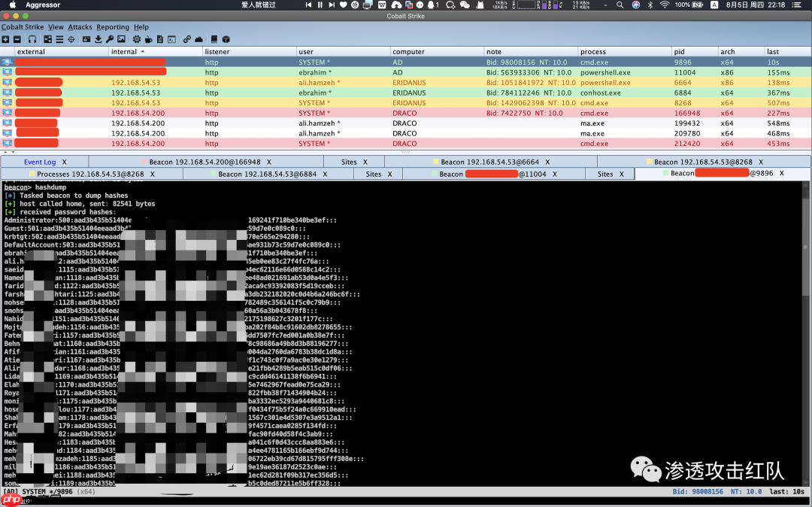Switch to the Event Log tab
812x507 pixels.
39,162
